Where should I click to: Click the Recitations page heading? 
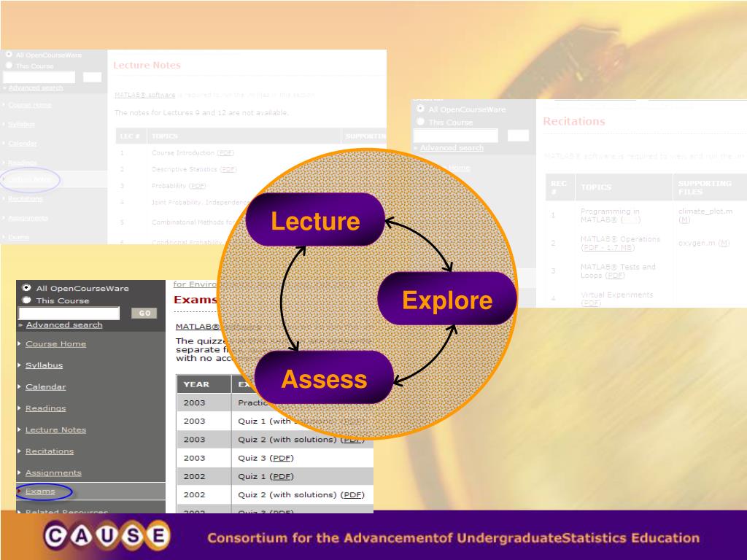click(x=574, y=122)
